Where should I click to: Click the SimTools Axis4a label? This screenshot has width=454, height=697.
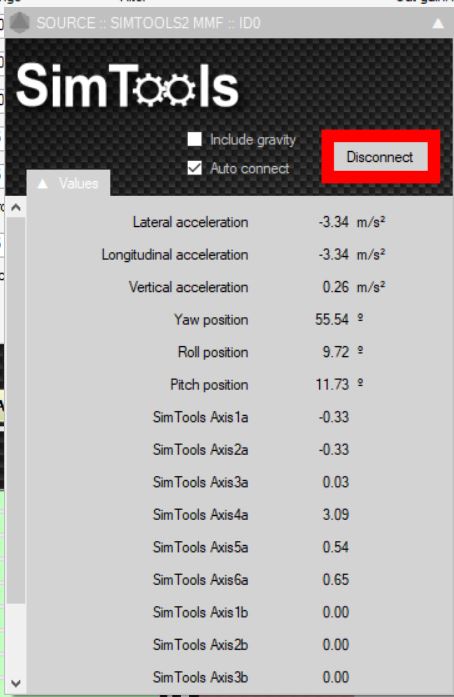(201, 514)
